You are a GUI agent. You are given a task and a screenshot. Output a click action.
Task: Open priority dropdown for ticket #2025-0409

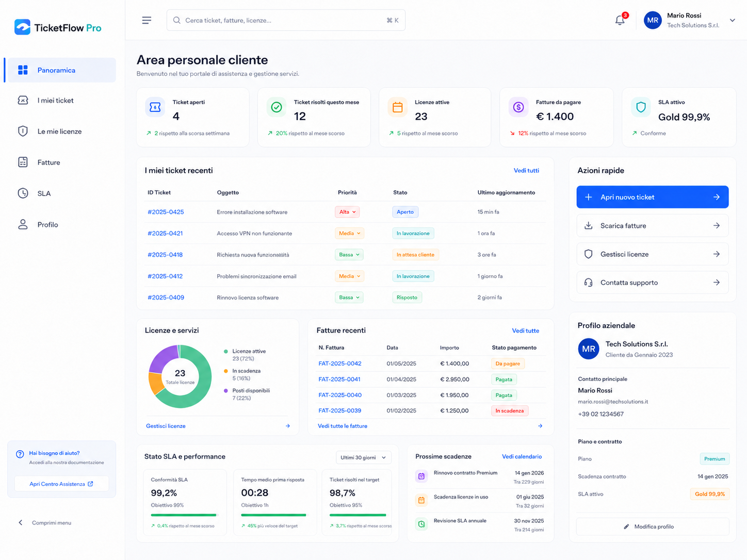pos(349,298)
